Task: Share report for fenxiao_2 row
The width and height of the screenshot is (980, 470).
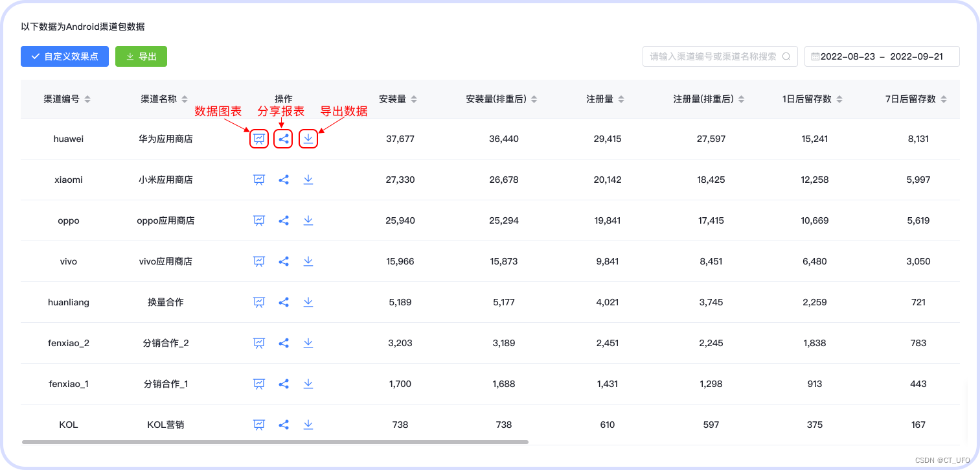Action: [x=284, y=343]
